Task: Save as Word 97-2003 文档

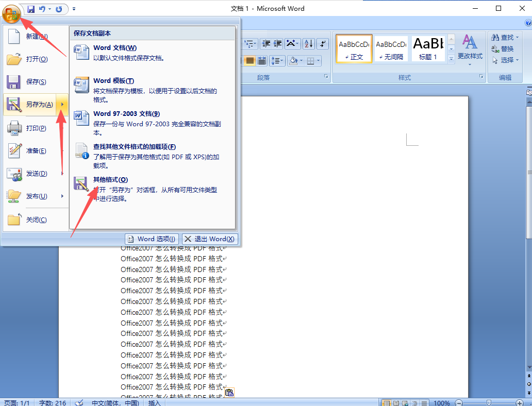Action: [152, 123]
